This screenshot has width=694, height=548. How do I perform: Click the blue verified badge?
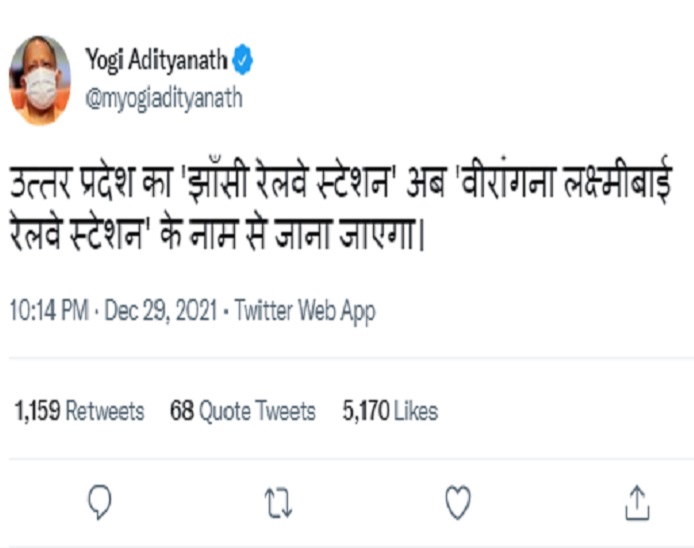(x=243, y=62)
